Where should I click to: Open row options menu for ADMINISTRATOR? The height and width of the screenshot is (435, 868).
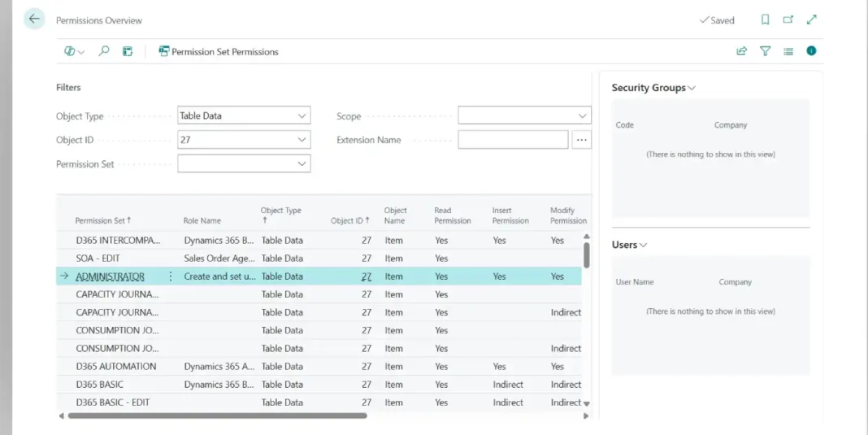[171, 276]
